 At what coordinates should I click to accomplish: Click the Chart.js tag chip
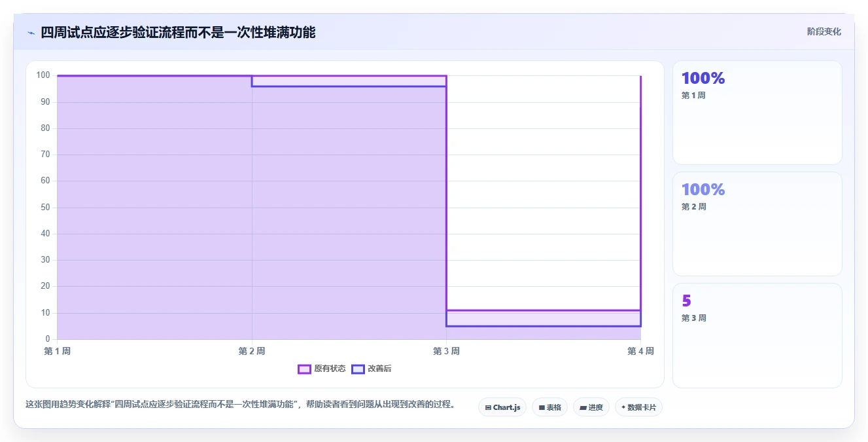coord(502,407)
